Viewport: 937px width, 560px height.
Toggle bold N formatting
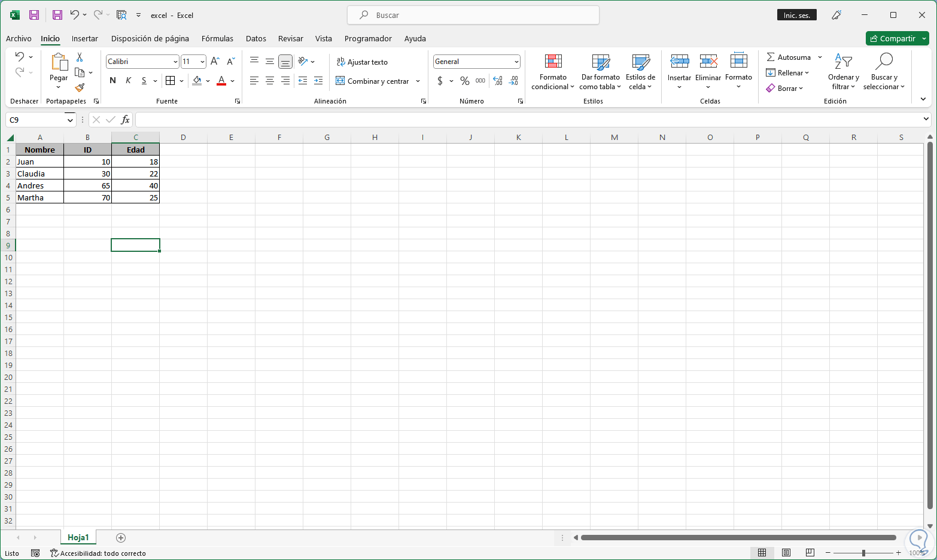tap(112, 81)
